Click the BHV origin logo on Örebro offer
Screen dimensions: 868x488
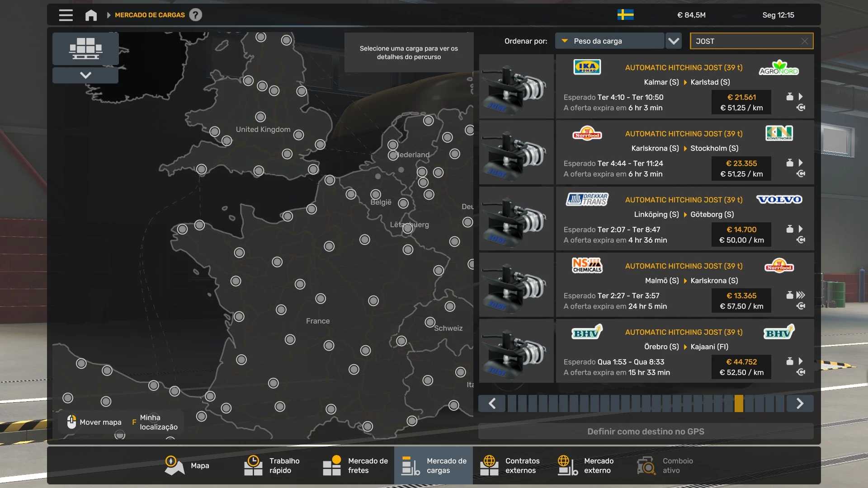[x=587, y=332]
